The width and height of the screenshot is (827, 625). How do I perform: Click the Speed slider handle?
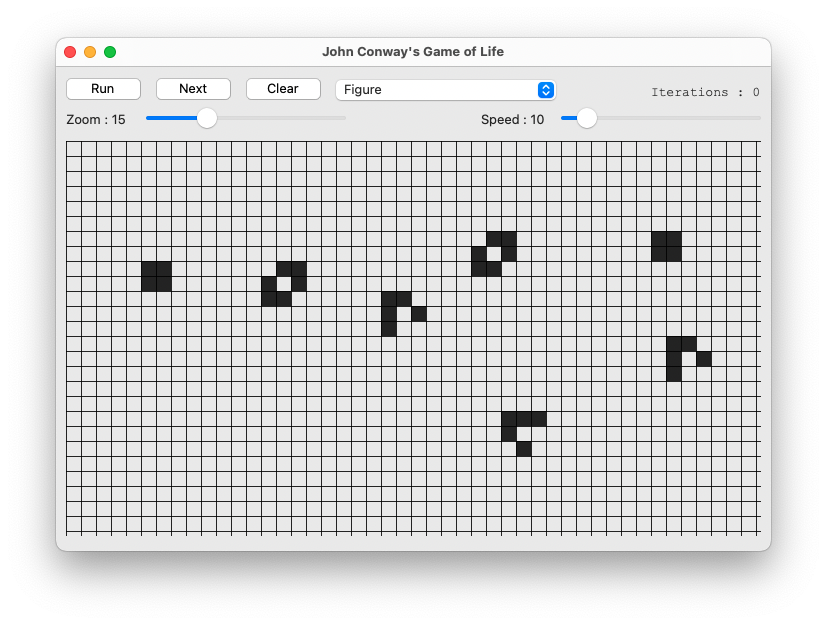click(587, 118)
